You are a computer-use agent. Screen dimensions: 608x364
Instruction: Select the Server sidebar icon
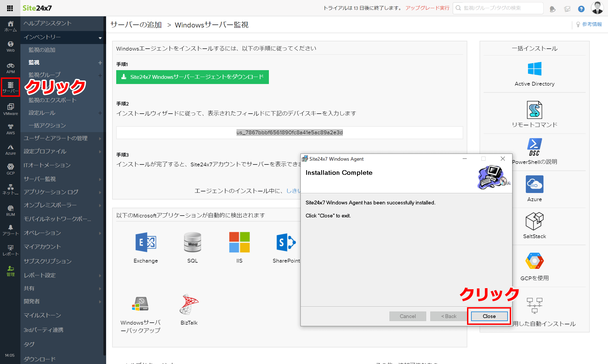click(x=10, y=87)
